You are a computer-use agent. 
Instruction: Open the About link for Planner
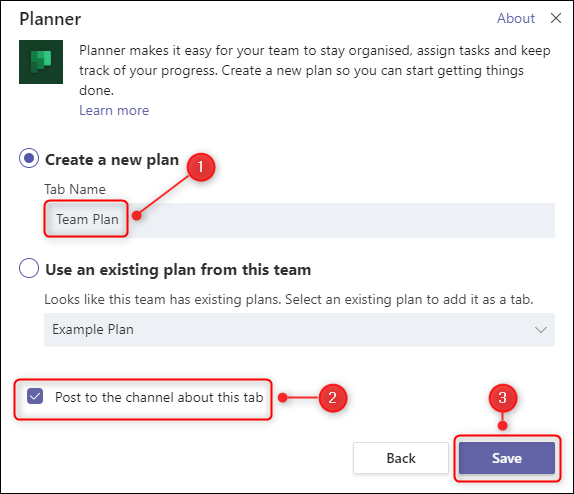[x=515, y=18]
